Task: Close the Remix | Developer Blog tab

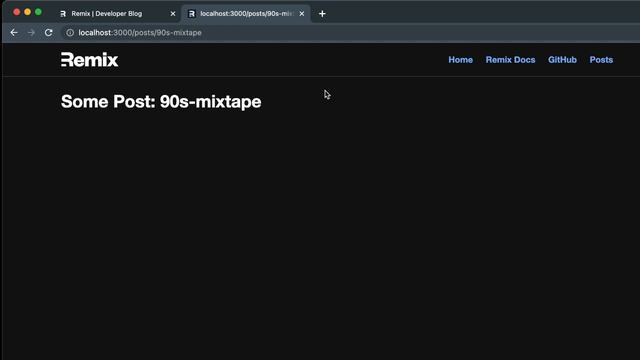Action: click(x=173, y=14)
